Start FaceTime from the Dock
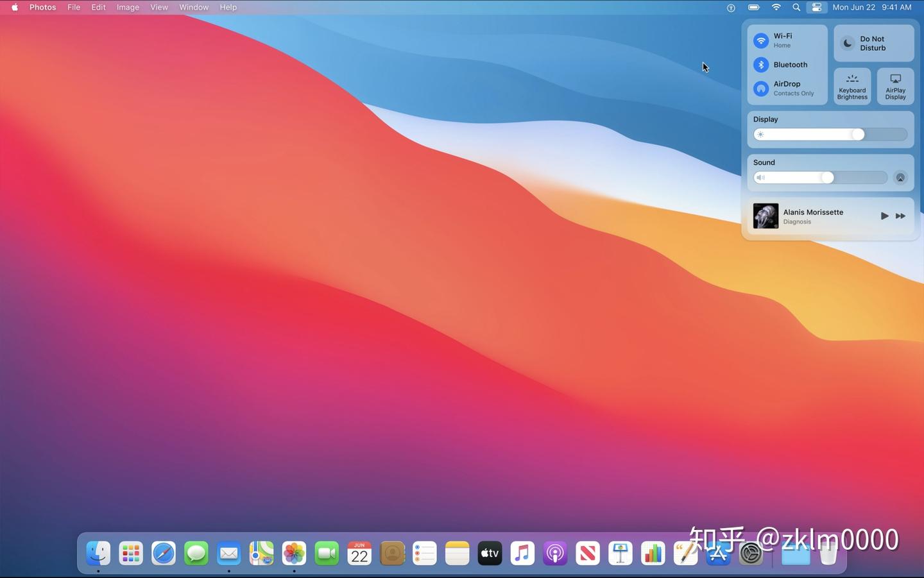924x578 pixels. (x=327, y=553)
